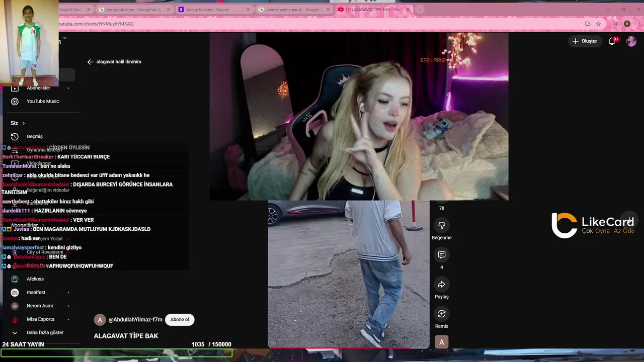Click the Afelioss subscription name

tap(35, 279)
